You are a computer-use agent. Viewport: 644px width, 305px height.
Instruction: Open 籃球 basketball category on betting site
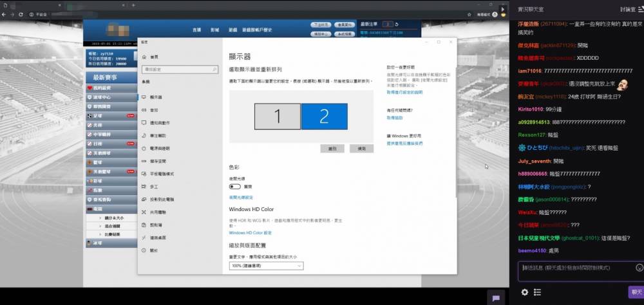[111, 162]
